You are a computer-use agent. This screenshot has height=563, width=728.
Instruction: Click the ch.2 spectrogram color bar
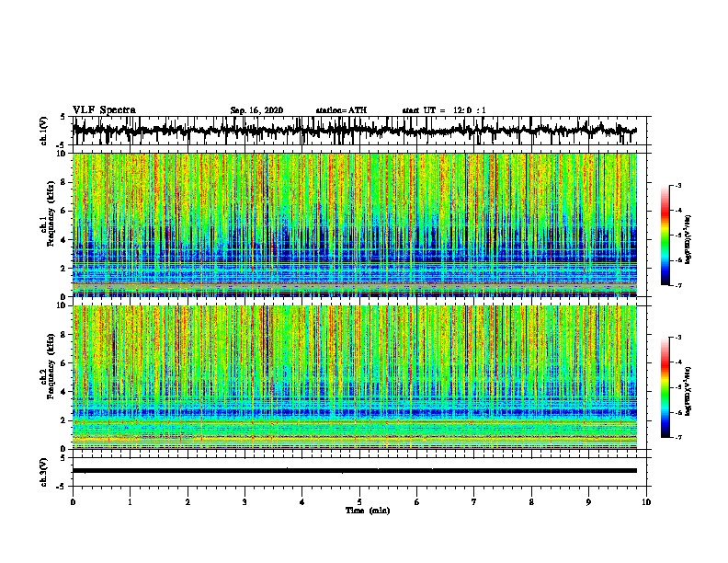point(665,387)
